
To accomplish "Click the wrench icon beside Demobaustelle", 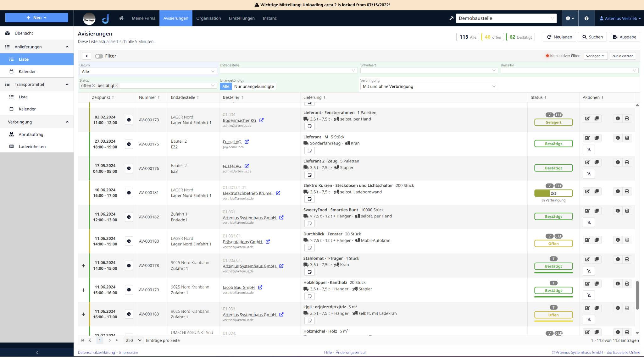I will (452, 18).
